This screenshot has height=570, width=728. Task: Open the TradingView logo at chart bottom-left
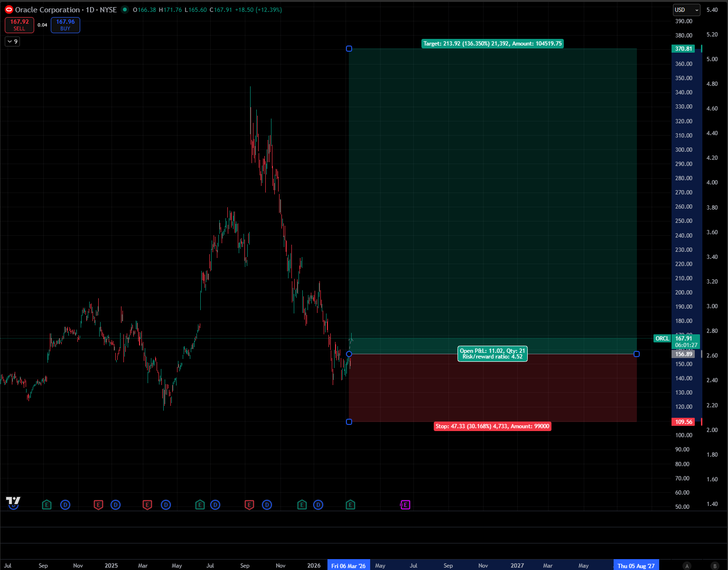pos(13,501)
